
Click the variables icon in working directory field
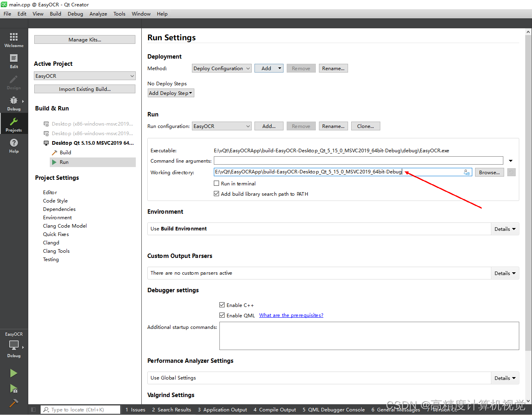[467, 172]
